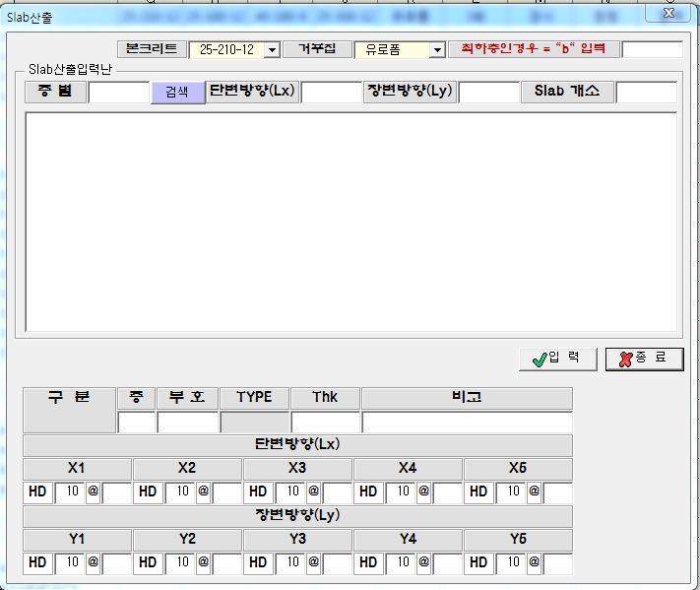The width and height of the screenshot is (700, 590).
Task: Click the X2 rebar diameter field showing 10
Action: (x=180, y=492)
